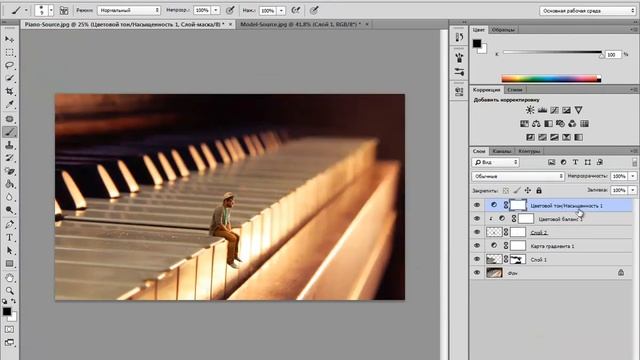
Task: Switch to the Каналы tab
Action: tap(502, 151)
